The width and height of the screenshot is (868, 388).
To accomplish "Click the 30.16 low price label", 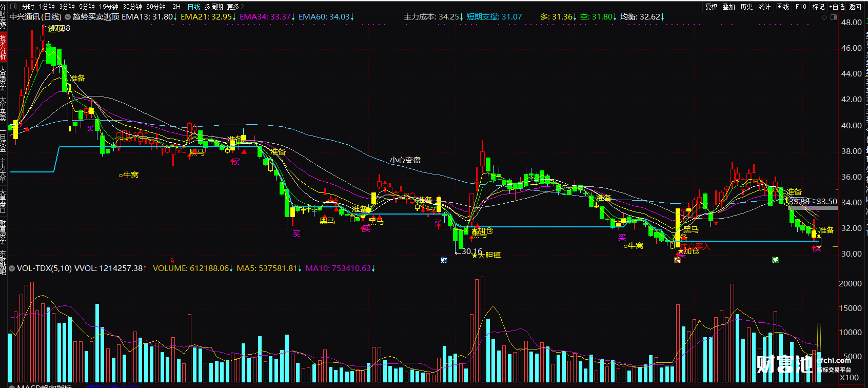I will (x=471, y=251).
